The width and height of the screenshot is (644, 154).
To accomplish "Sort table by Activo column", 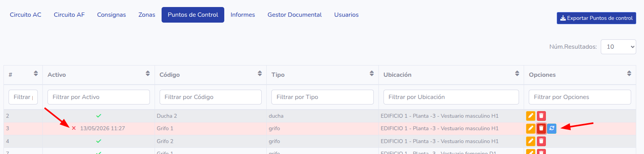I will (148, 74).
